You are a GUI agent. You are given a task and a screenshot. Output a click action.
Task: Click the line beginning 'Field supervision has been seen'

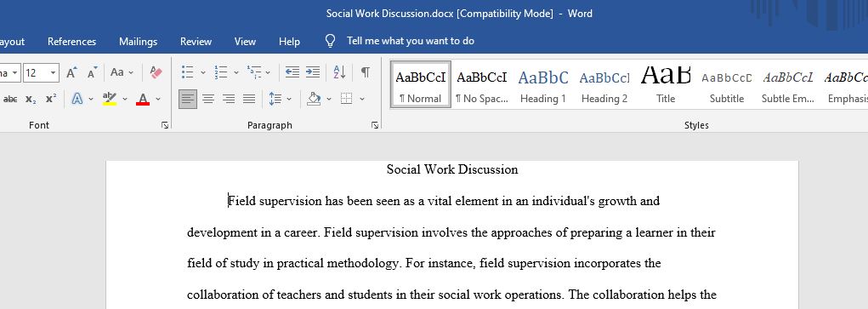coord(444,201)
